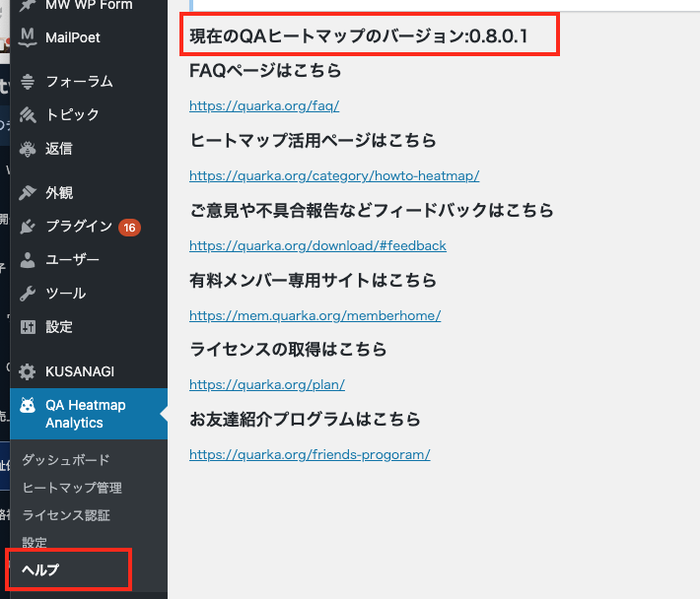The width and height of the screenshot is (700, 599).
Task: Click the 返信 replies bee icon
Action: 28,149
